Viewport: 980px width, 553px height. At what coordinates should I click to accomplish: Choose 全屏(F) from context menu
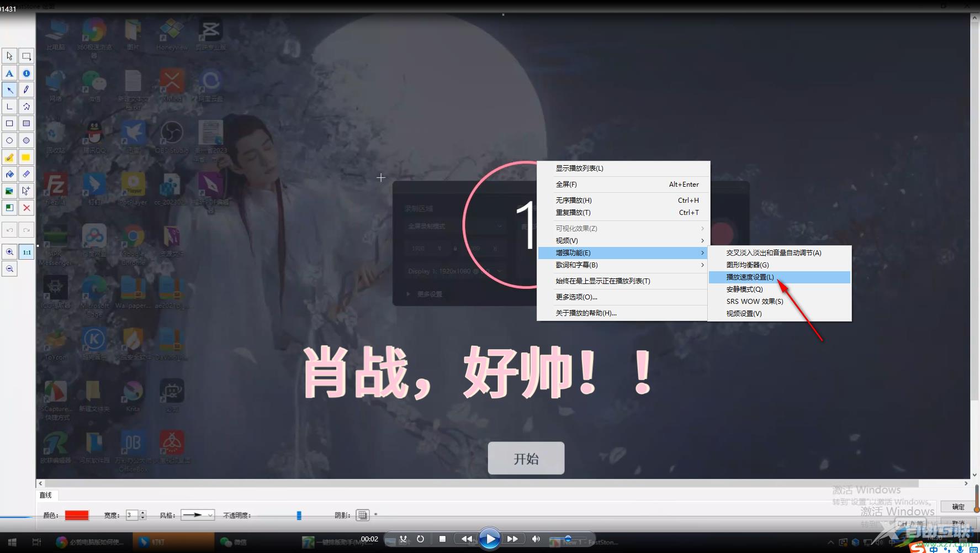click(x=623, y=185)
